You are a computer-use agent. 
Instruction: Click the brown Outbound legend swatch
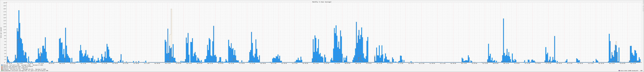pos(2,69)
